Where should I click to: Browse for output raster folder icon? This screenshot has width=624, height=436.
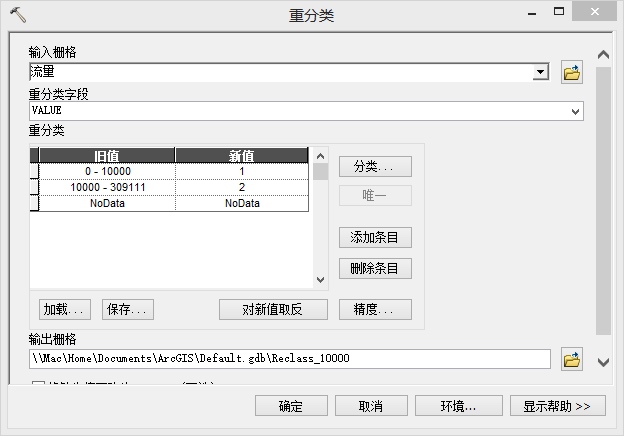tap(572, 359)
